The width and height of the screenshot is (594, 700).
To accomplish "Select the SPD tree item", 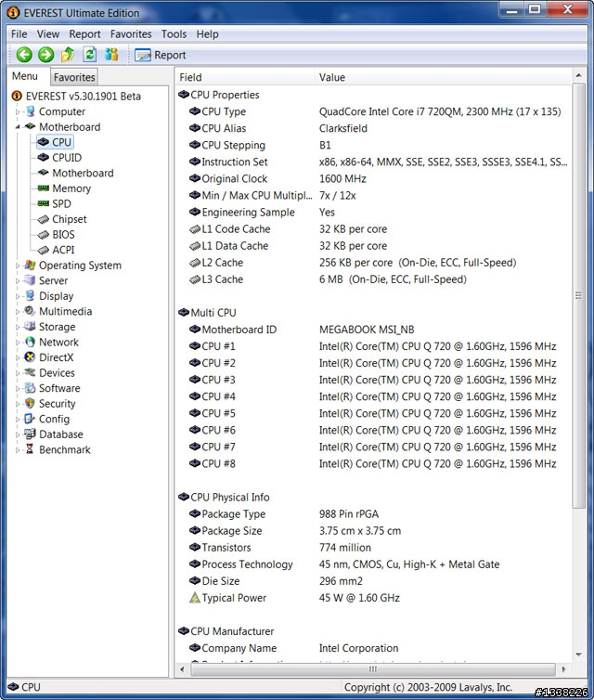I will 55,203.
